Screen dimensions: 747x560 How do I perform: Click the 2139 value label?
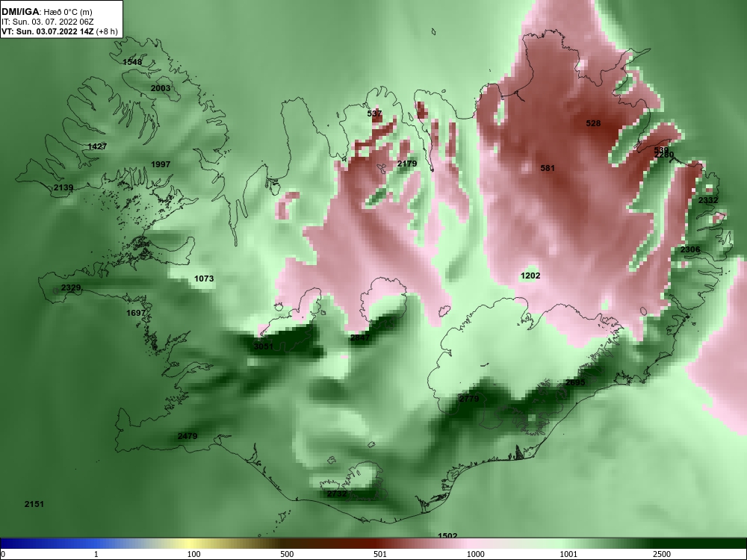click(x=63, y=187)
